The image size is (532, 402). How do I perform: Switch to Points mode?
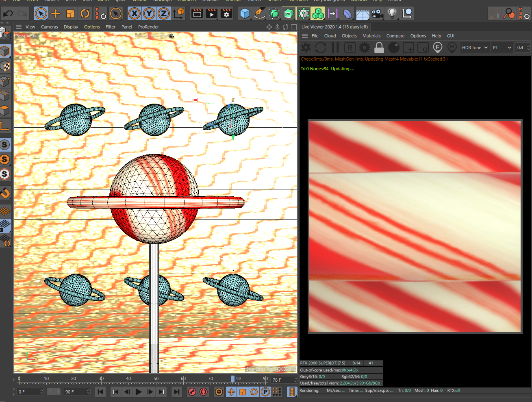[5, 81]
